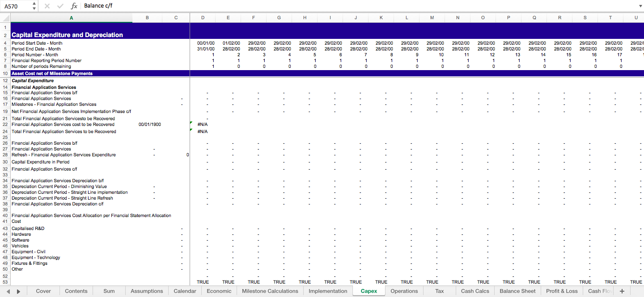Click the 00/01/1900 date cell

click(x=150, y=125)
